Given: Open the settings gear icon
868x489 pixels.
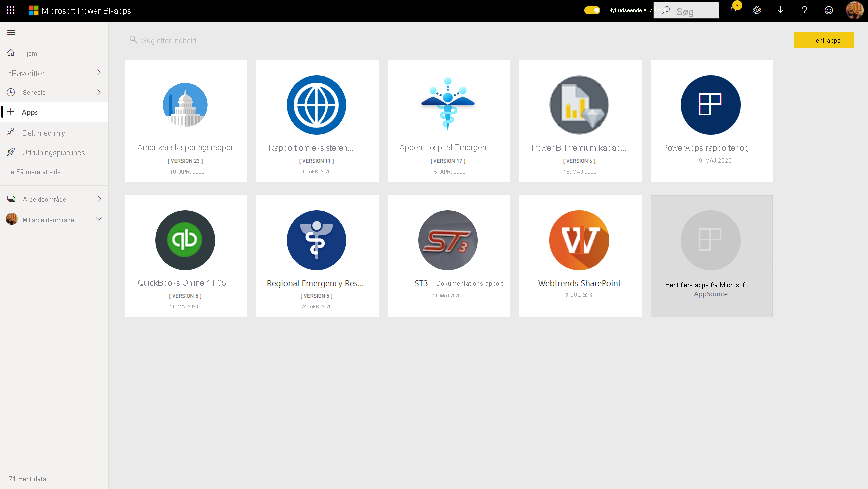Looking at the screenshot, I should (x=757, y=10).
